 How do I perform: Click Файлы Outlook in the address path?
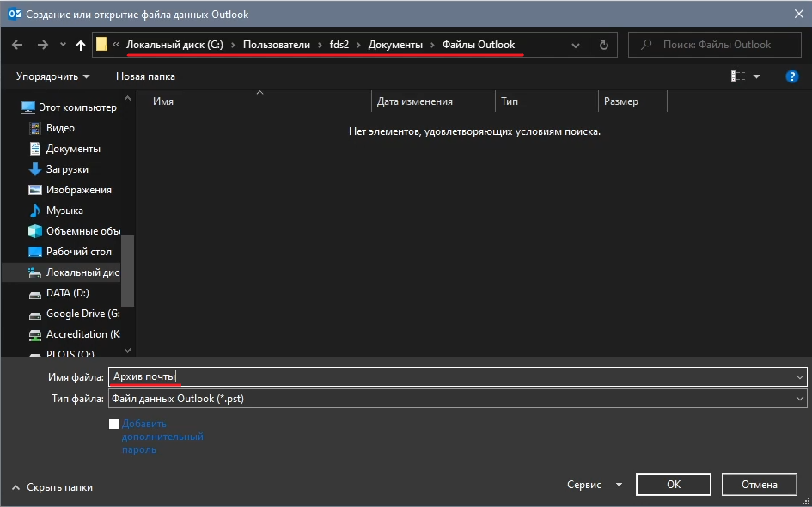pos(479,45)
